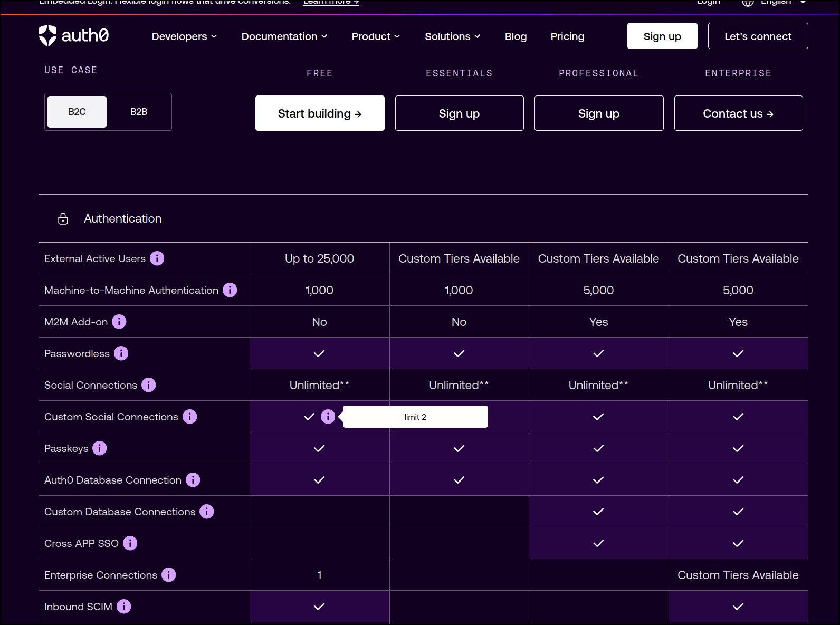Click the USE CASE label

point(71,70)
